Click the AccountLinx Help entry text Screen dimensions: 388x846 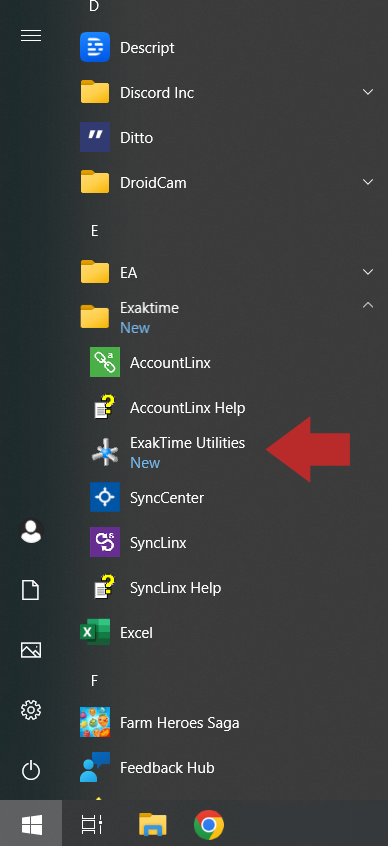[188, 408]
